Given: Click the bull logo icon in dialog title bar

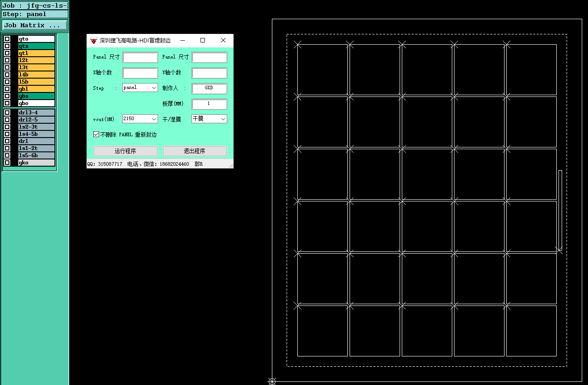Looking at the screenshot, I should pyautogui.click(x=93, y=40).
